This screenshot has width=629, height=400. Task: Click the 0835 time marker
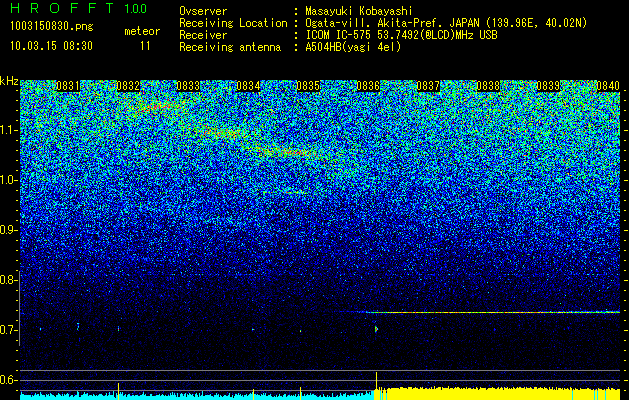(x=308, y=86)
